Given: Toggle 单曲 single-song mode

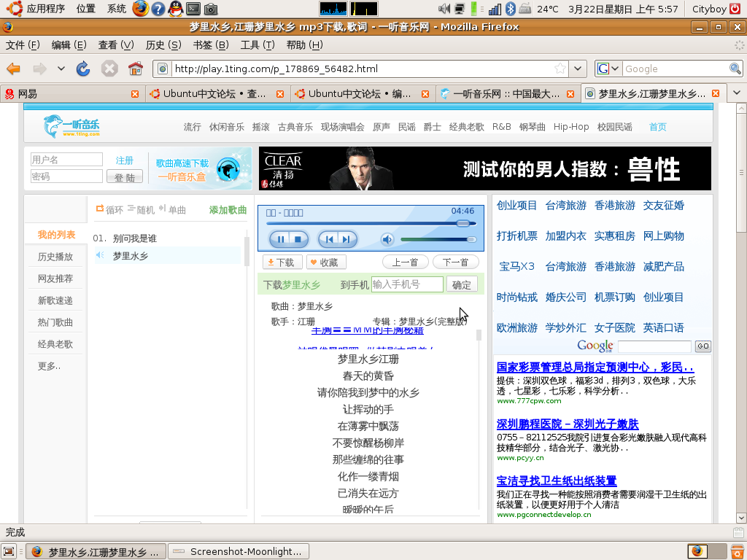Looking at the screenshot, I should click(x=172, y=209).
